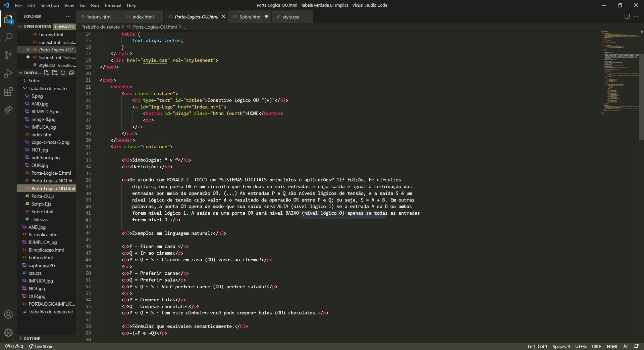Open the File menu
This screenshot has width=644, height=350.
tap(18, 5)
